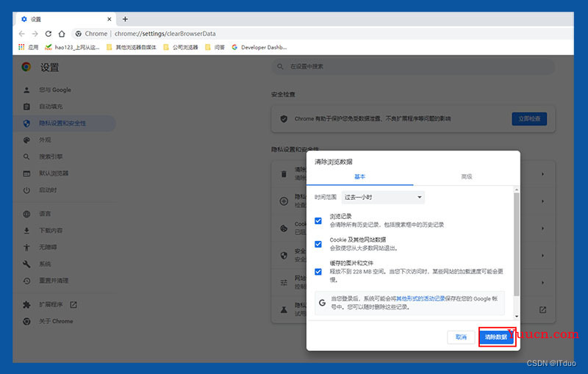Select 隐私设置和安全性 in sidebar
The height and width of the screenshot is (374, 588).
[62, 123]
